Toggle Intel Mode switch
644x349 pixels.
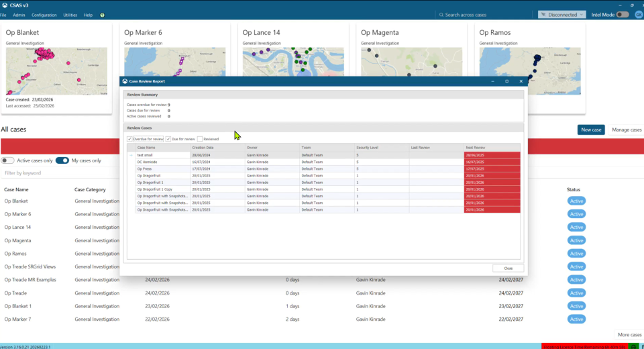coord(623,15)
